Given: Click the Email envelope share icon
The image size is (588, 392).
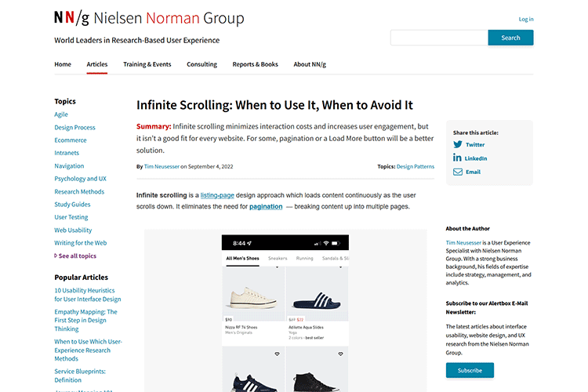Looking at the screenshot, I should click(458, 171).
